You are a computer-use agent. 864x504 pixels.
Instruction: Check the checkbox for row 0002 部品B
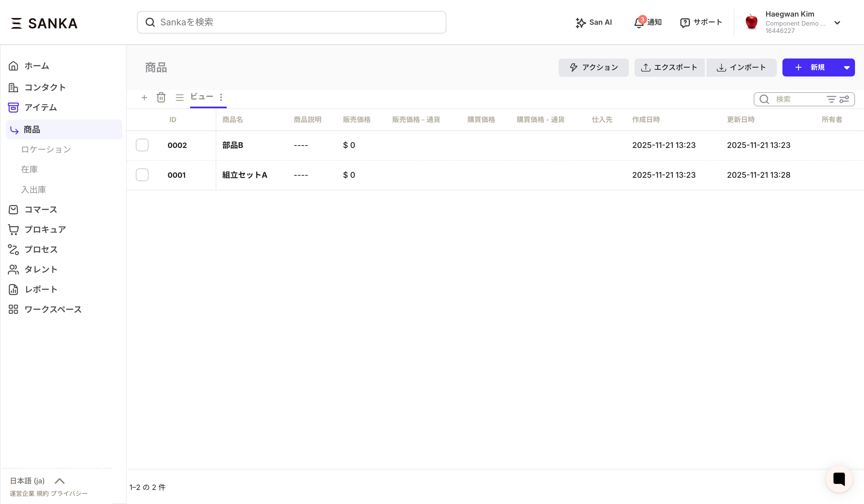142,145
